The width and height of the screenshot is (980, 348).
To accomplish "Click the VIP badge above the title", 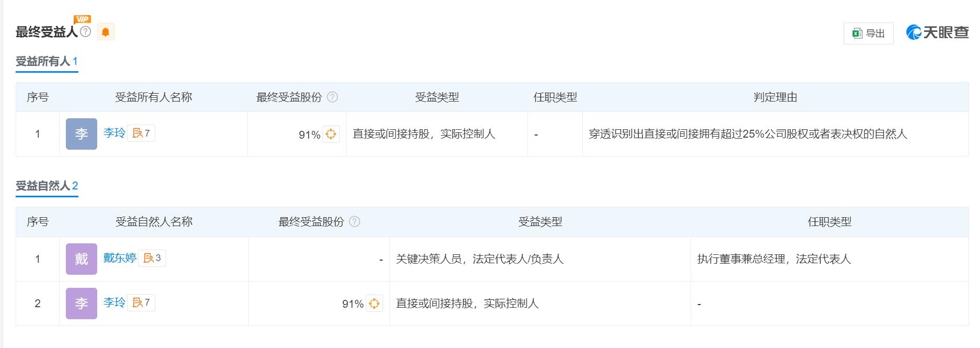I will click(82, 19).
